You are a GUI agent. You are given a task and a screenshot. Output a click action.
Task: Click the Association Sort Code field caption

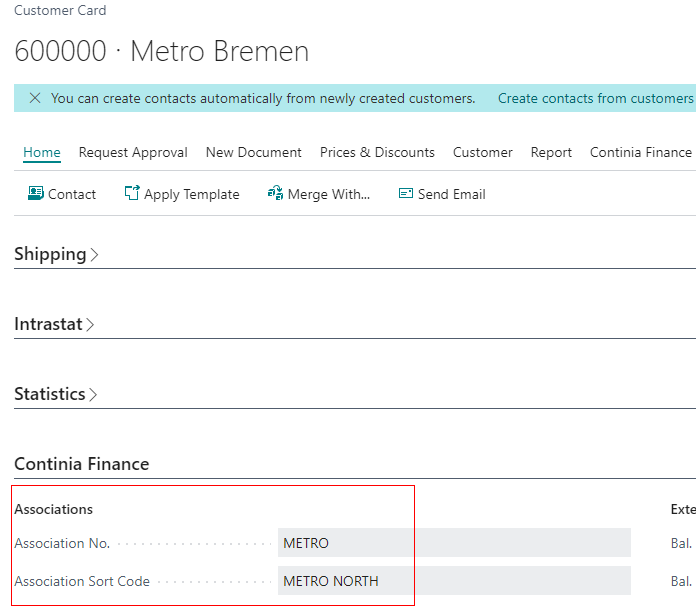pyautogui.click(x=82, y=581)
